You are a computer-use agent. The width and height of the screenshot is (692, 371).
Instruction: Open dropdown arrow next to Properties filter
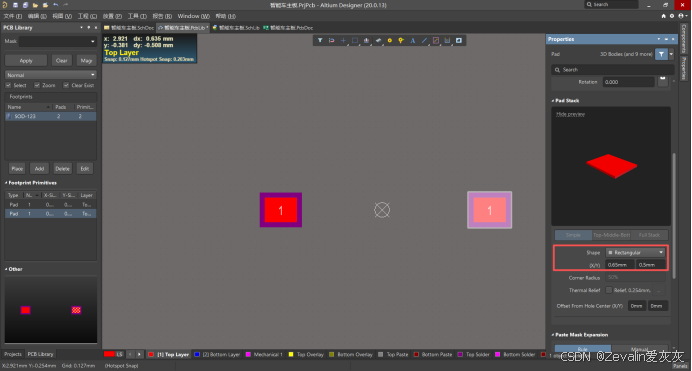pos(671,54)
